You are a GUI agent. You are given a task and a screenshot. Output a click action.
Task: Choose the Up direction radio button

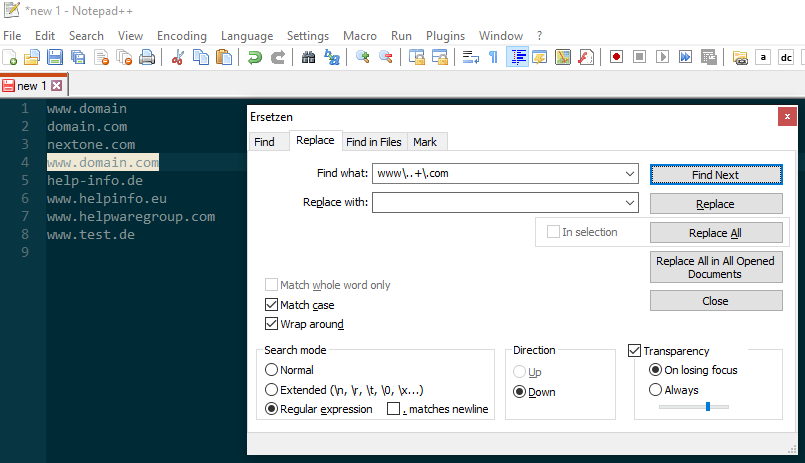[x=520, y=372]
